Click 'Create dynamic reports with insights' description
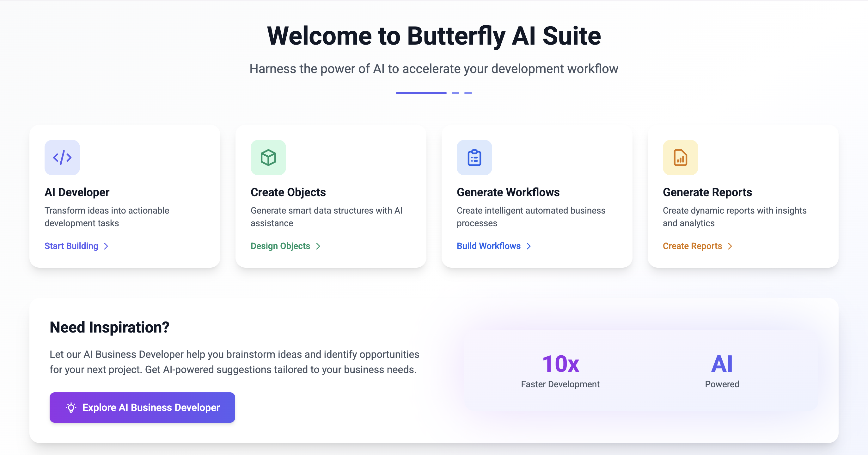 [x=735, y=217]
